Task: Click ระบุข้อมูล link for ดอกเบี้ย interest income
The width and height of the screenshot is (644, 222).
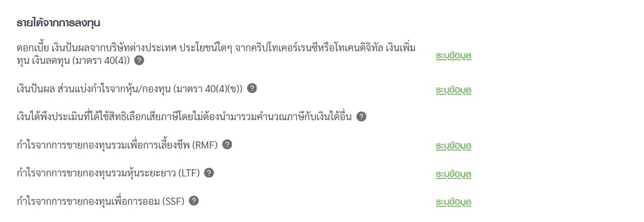Action: (x=454, y=56)
